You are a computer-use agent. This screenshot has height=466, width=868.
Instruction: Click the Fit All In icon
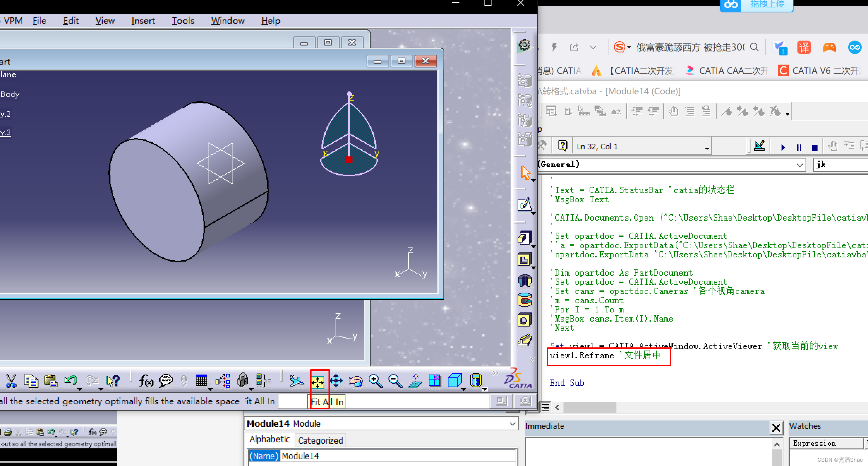pyautogui.click(x=318, y=381)
